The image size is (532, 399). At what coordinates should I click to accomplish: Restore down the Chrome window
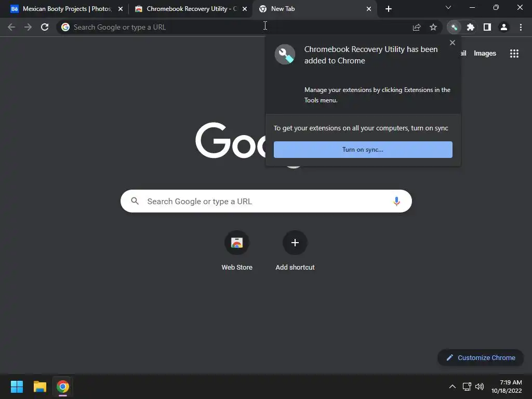point(496,7)
